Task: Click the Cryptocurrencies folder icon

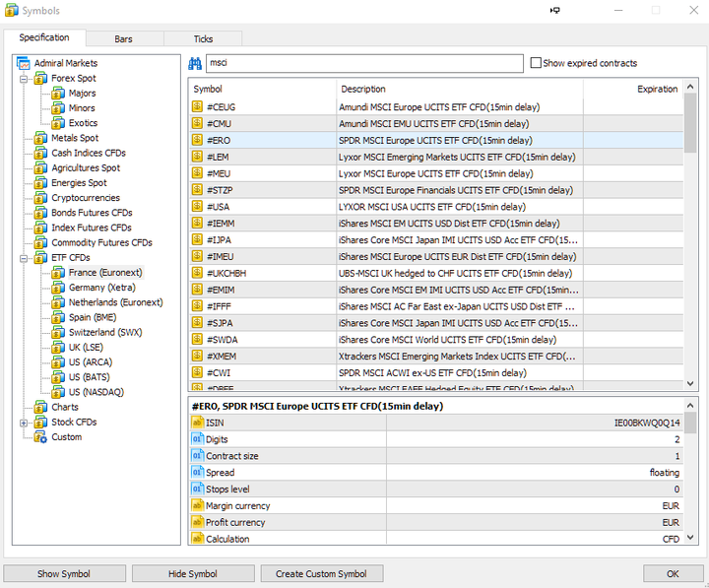Action: (40, 198)
